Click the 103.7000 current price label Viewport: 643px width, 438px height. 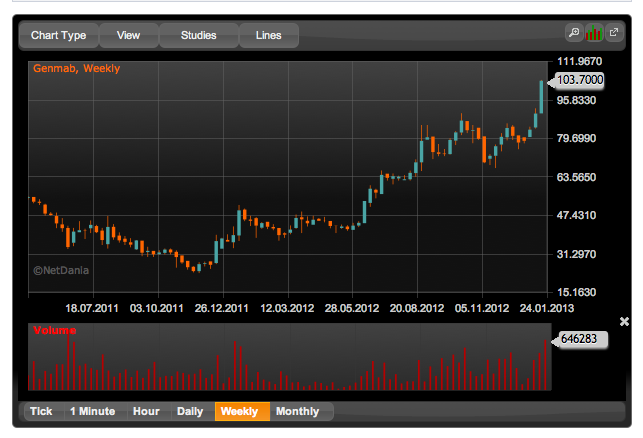(x=579, y=80)
